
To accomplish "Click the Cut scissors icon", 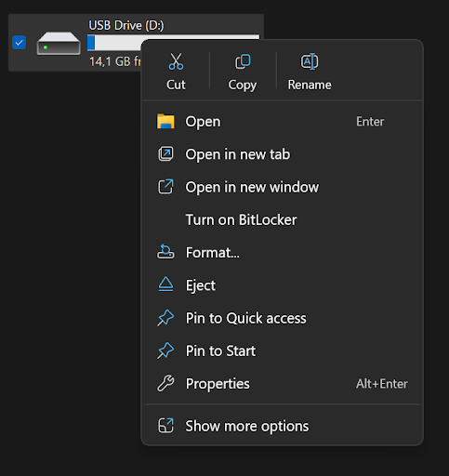I will tap(176, 61).
